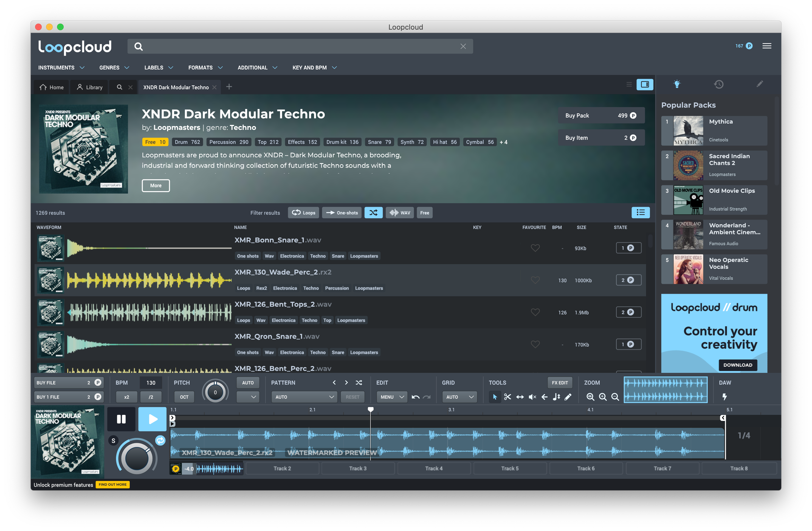Image resolution: width=812 pixels, height=531 pixels.
Task: Toggle the solo S button
Action: click(113, 441)
